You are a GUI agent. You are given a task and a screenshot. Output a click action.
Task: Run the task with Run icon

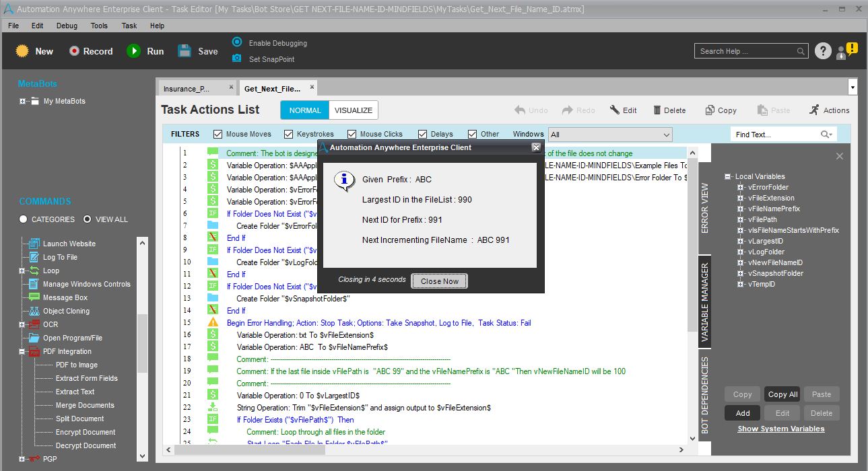pos(134,51)
